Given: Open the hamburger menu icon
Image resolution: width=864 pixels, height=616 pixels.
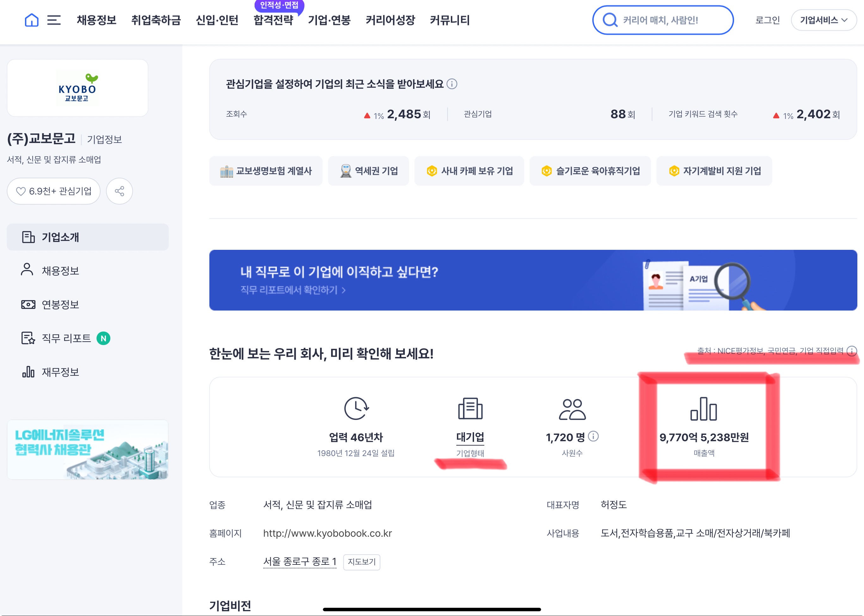Looking at the screenshot, I should point(54,20).
